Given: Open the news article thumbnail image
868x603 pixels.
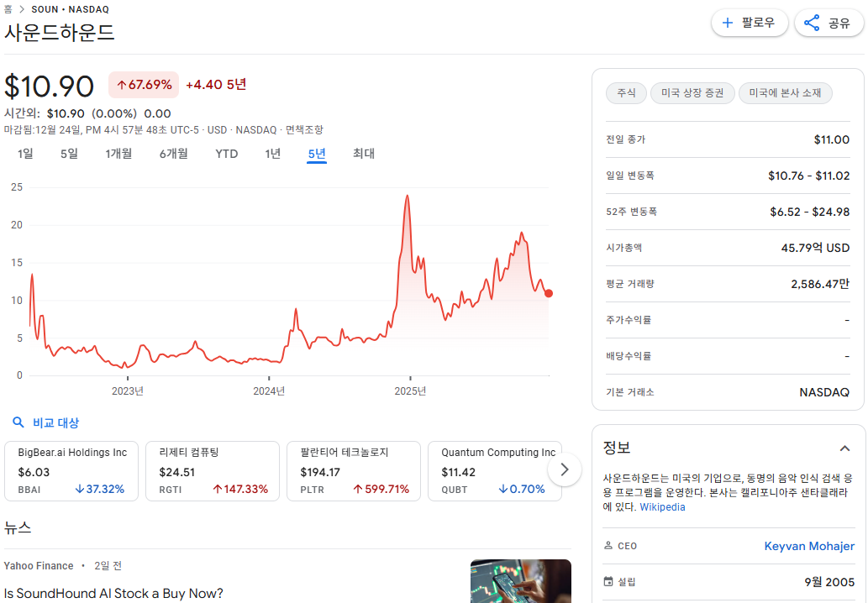Looking at the screenshot, I should pos(520,581).
